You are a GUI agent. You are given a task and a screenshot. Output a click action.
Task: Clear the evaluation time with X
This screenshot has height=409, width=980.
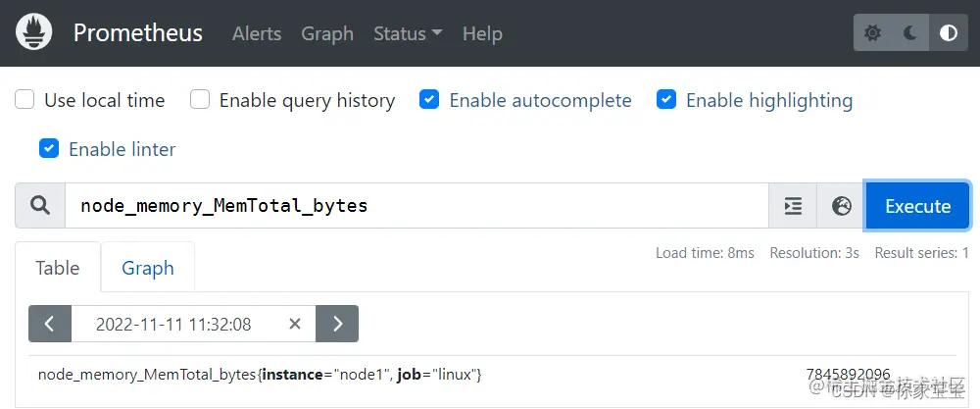pyautogui.click(x=295, y=324)
